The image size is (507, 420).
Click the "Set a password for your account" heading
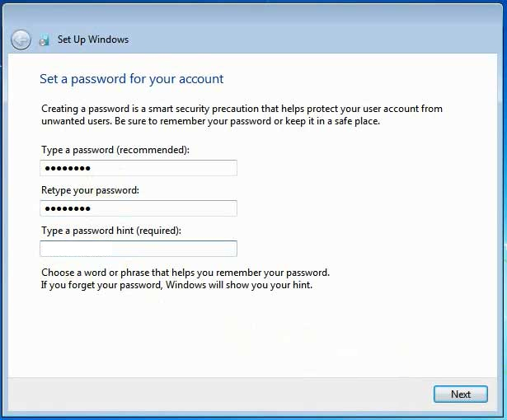click(x=132, y=79)
